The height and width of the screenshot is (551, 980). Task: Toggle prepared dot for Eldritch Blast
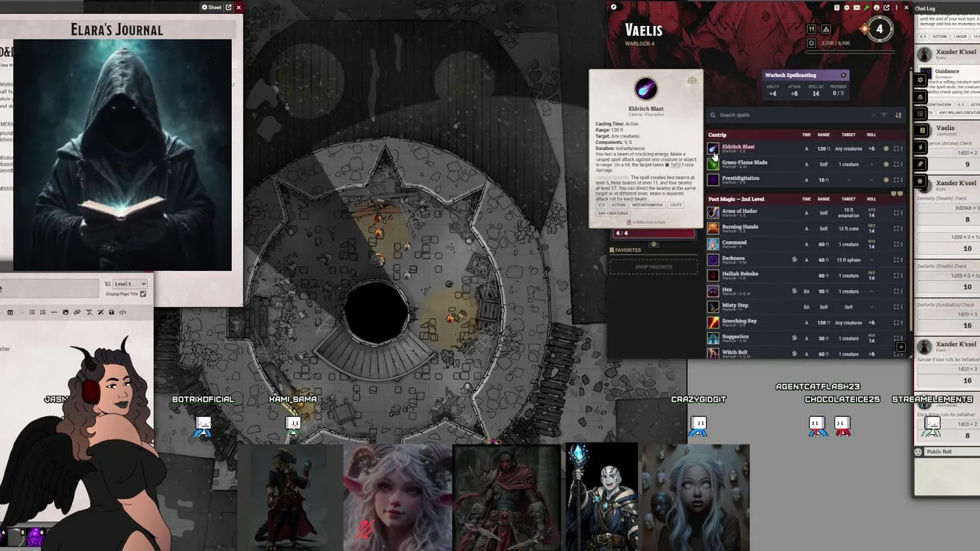click(886, 148)
